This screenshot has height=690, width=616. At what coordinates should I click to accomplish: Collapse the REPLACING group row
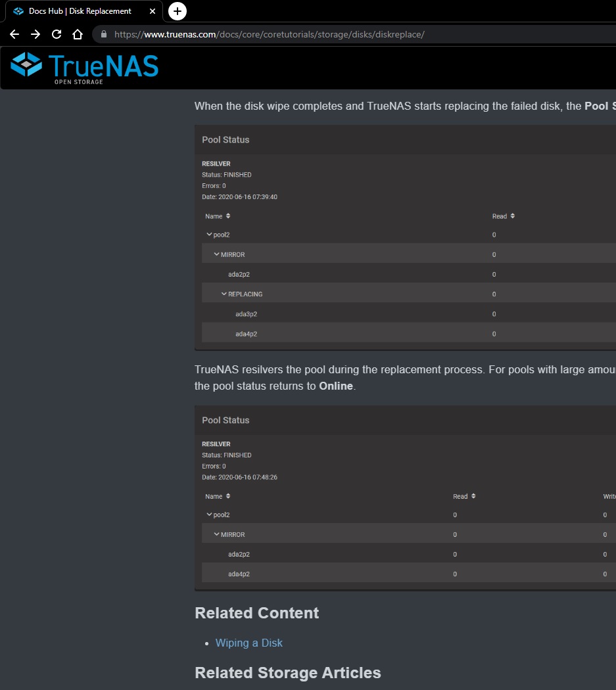tap(224, 294)
